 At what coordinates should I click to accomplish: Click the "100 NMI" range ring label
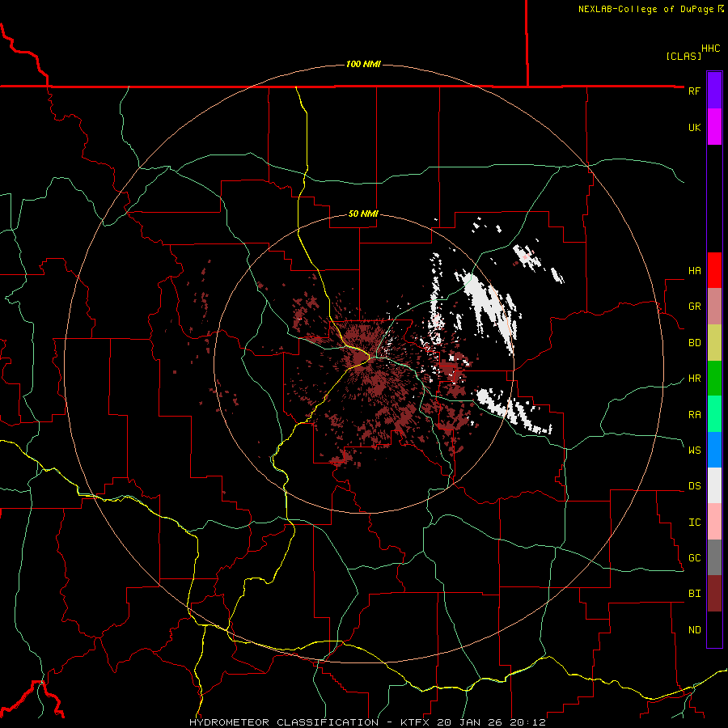click(x=363, y=64)
